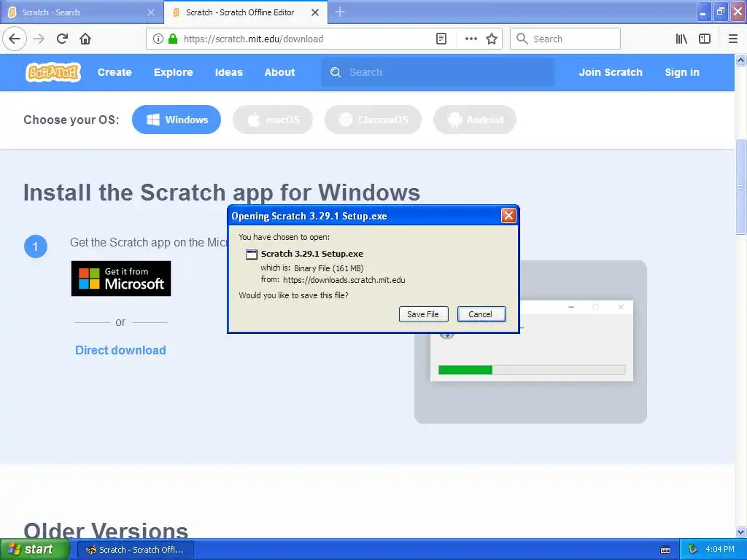Open the Ideas menu item

point(228,72)
